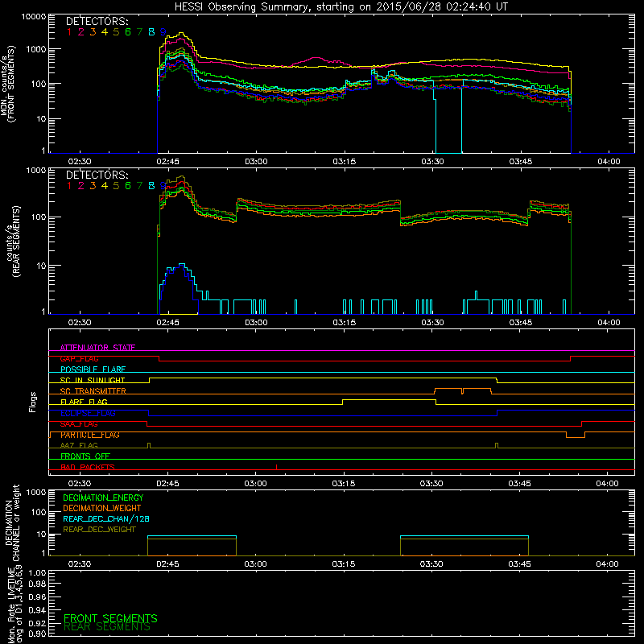
Task: Select cyan detector 8 in rear segments legend
Action: (151, 186)
